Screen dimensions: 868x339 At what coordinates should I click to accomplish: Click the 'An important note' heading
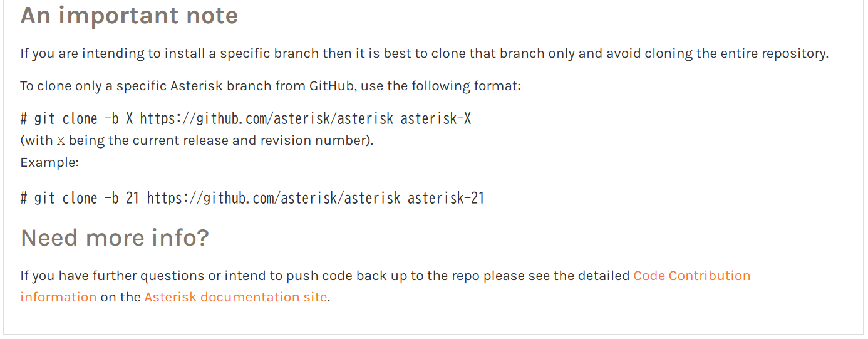pyautogui.click(x=129, y=16)
